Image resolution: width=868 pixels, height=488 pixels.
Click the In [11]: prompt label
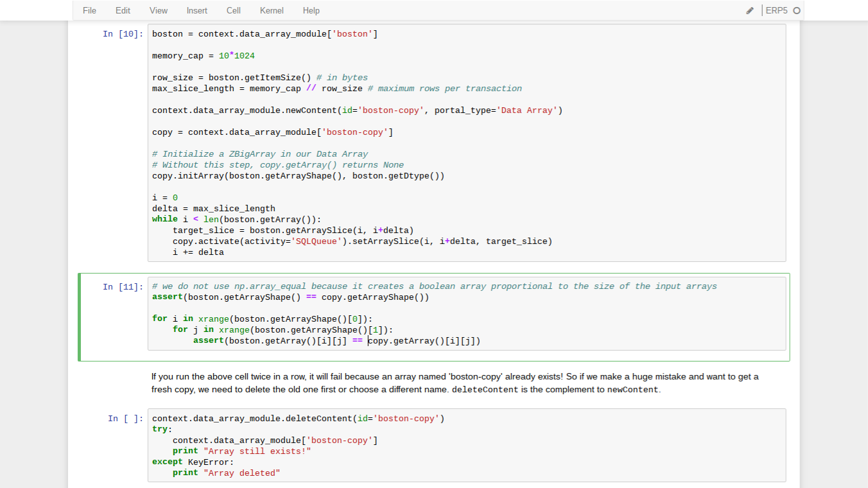pos(123,287)
